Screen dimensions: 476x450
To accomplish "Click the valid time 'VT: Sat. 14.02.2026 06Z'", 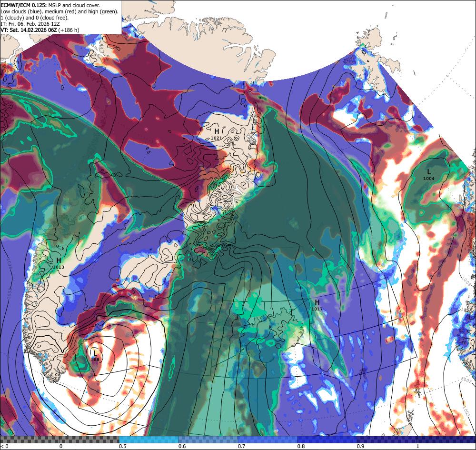I will coord(29,30).
